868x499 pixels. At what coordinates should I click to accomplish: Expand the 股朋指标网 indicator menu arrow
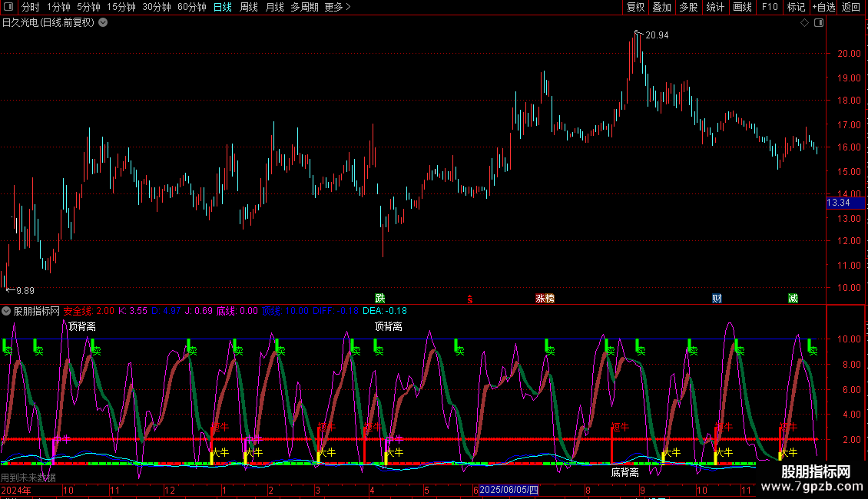[7, 311]
